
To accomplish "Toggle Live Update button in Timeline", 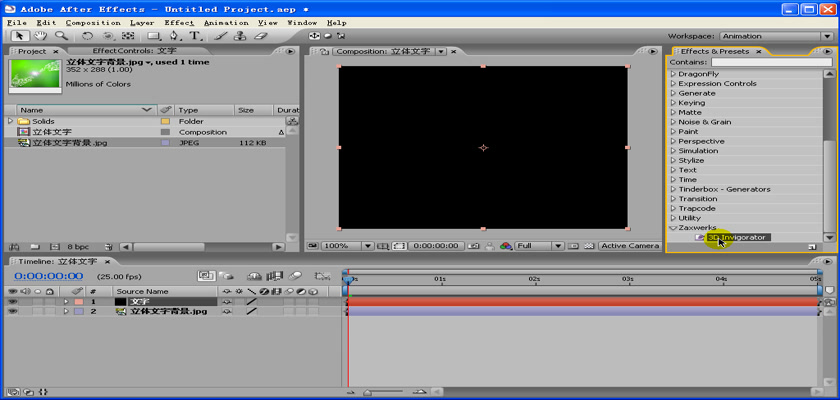I will [206, 276].
